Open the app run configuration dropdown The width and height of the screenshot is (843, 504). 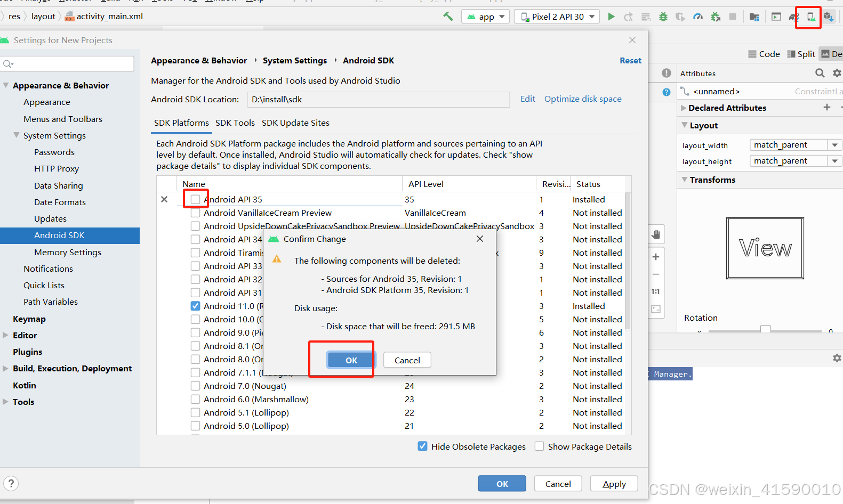coord(486,17)
